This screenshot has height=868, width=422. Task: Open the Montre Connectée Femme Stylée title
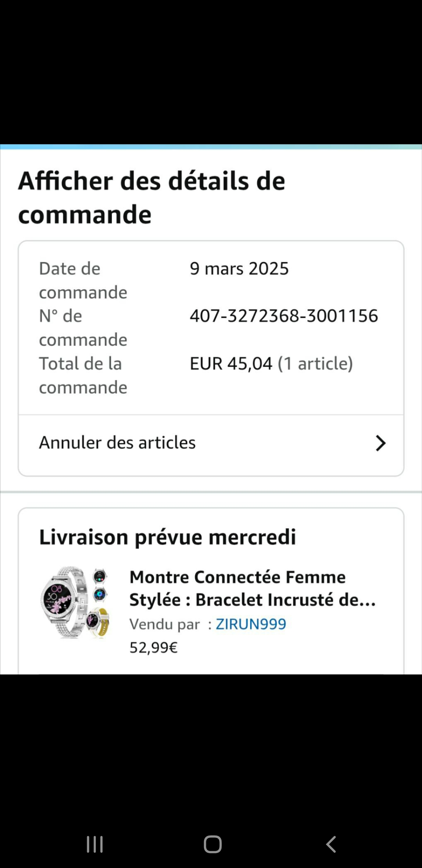(252, 588)
